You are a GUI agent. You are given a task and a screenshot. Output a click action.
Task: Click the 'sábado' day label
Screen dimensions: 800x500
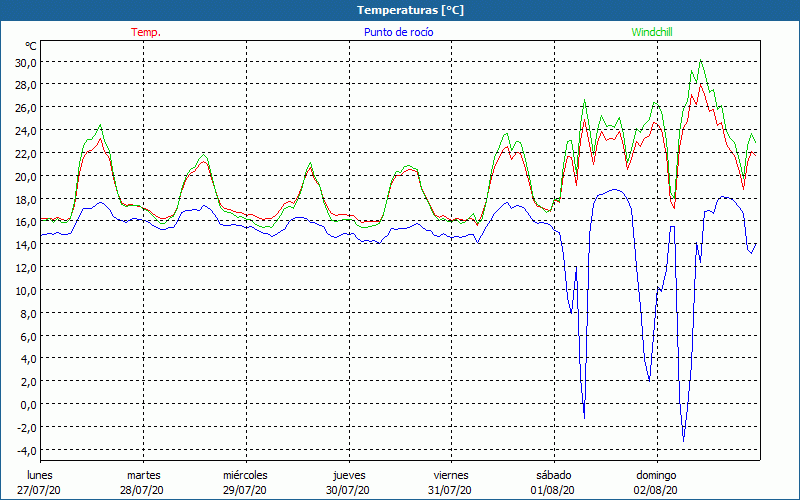click(554, 475)
